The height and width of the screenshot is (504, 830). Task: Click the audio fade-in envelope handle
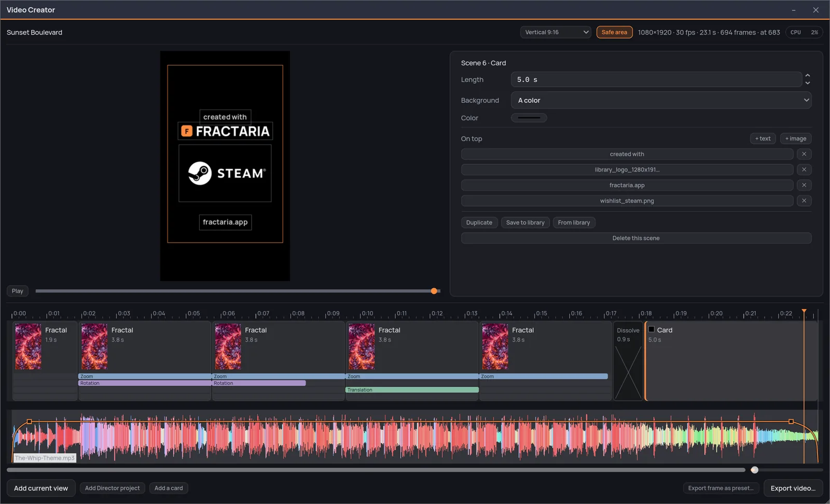pos(29,422)
